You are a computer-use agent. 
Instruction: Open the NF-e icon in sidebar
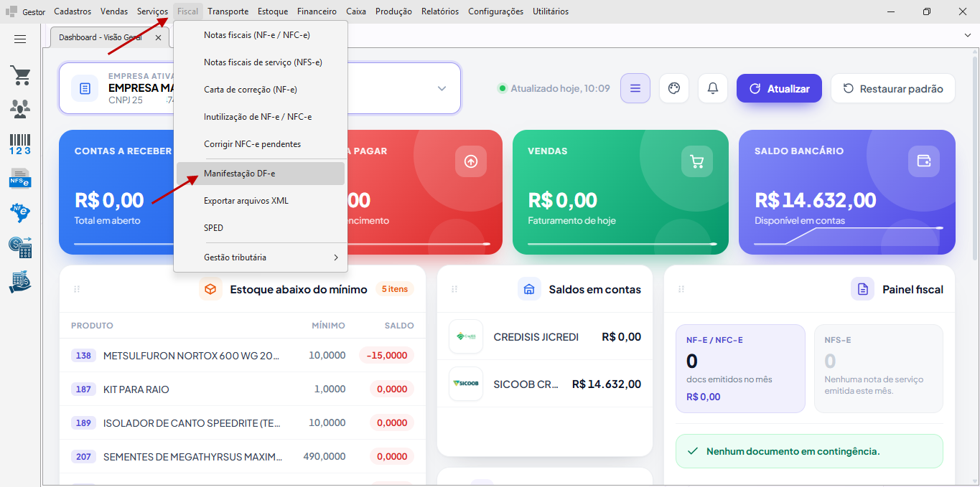[x=20, y=212]
